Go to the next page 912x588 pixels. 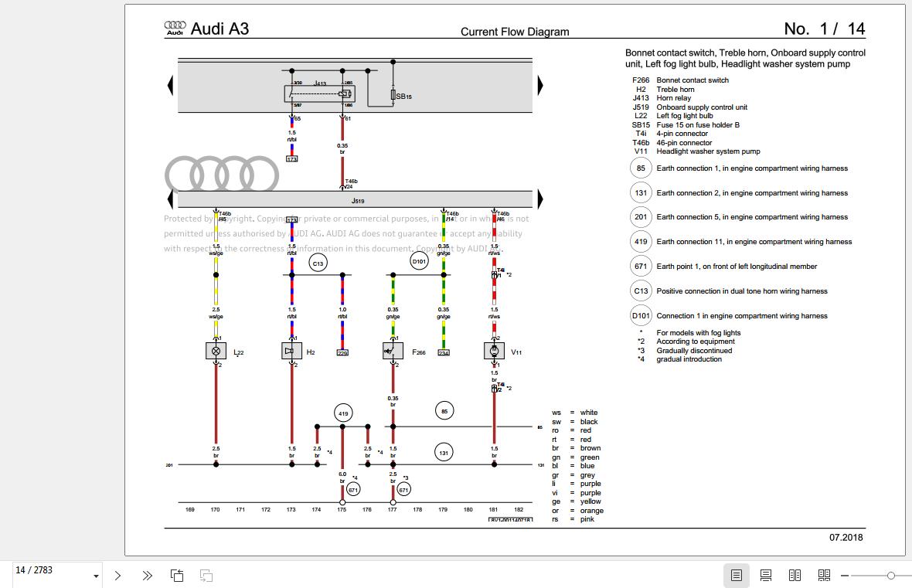[117, 576]
